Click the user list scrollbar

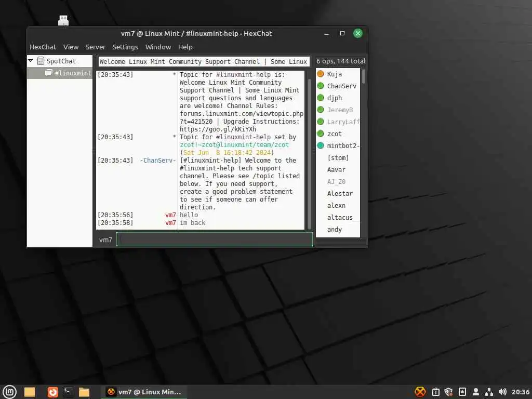(x=364, y=76)
